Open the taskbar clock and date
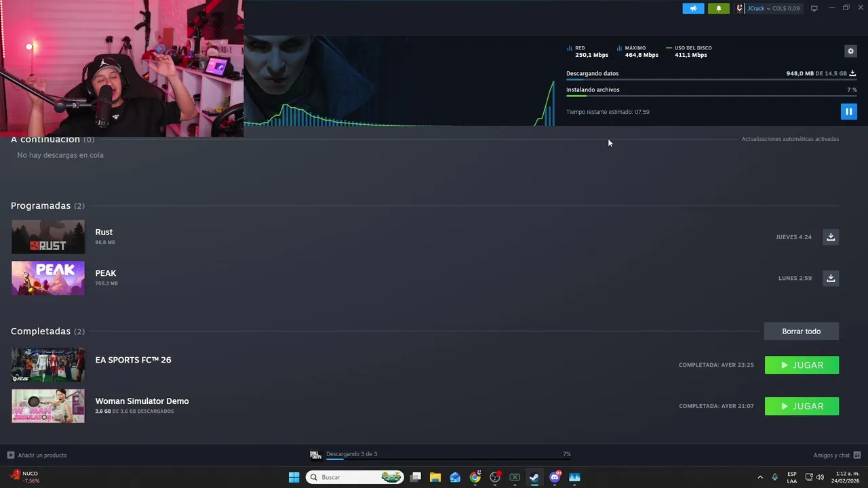Image resolution: width=868 pixels, height=488 pixels. [847, 477]
